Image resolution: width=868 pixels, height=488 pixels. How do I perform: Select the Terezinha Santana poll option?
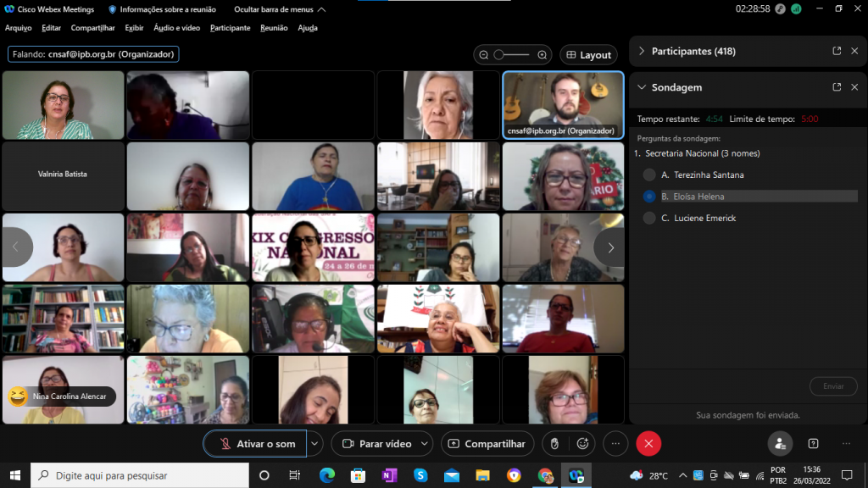coord(649,175)
